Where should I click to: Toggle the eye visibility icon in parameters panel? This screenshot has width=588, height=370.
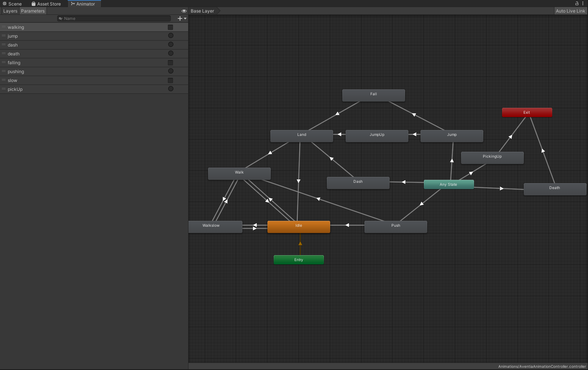point(184,11)
